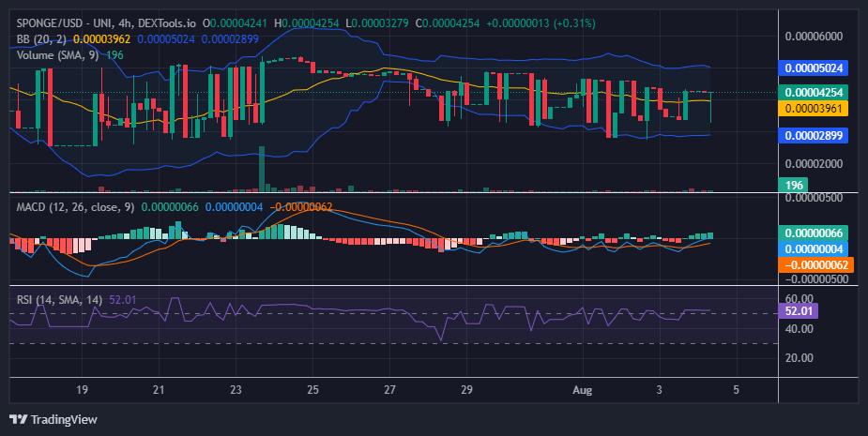This screenshot has width=868, height=436.
Task: Click the 20.00 RSI axis label
Action: [x=799, y=358]
